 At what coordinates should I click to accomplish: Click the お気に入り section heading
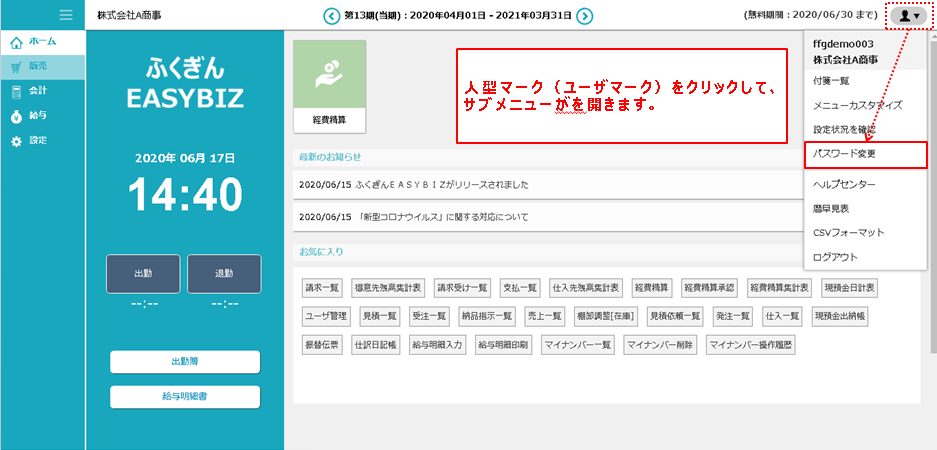321,252
